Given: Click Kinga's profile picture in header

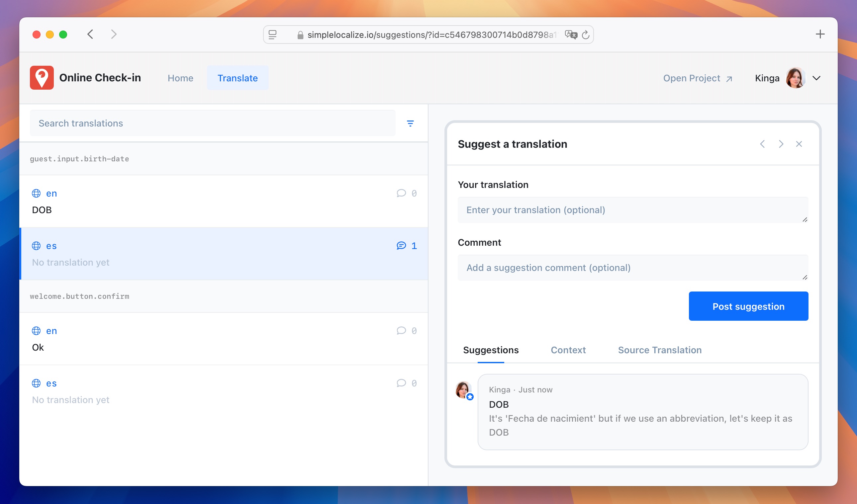Looking at the screenshot, I should 796,78.
